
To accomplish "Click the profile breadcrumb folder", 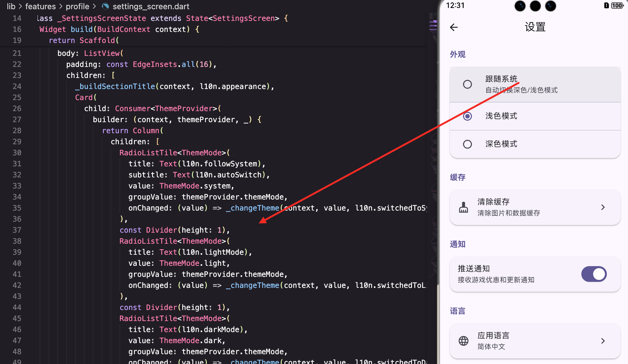I will pyautogui.click(x=77, y=6).
